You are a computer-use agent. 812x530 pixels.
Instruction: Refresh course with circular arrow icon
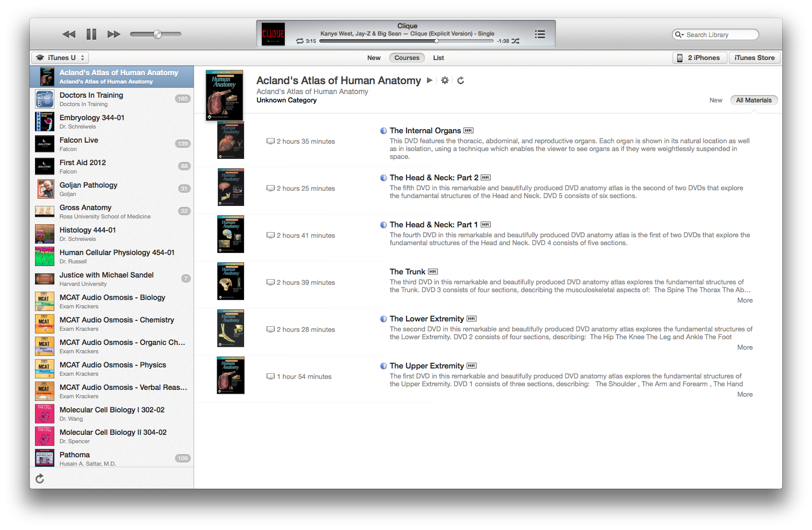tap(460, 80)
